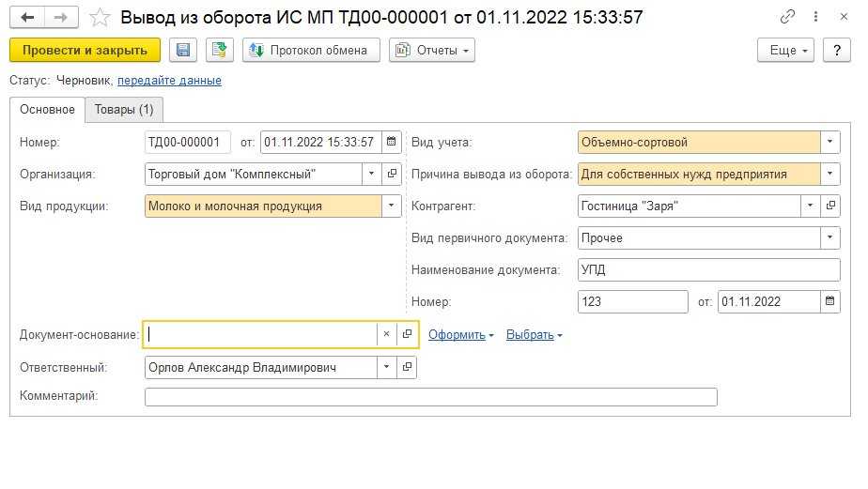Click the back navigation arrow

[x=27, y=17]
